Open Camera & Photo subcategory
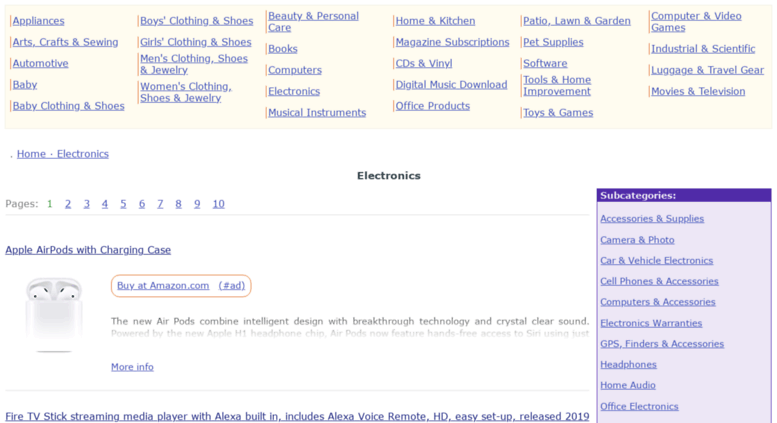This screenshot has height=423, width=777. point(637,240)
